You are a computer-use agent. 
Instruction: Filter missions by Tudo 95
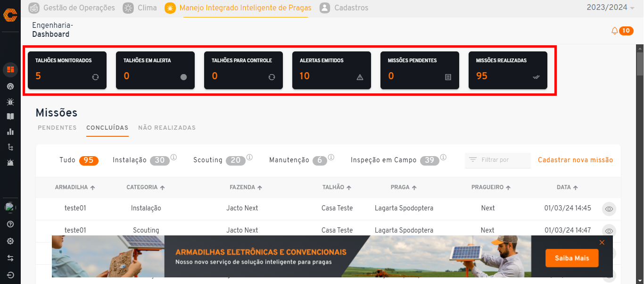(x=79, y=160)
